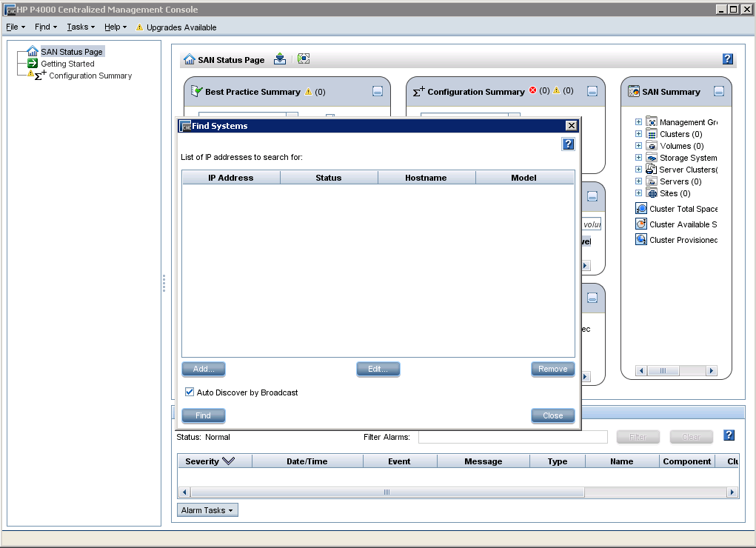The height and width of the screenshot is (548, 756).
Task: Click the SAN Status Page home icon in tree
Action: coord(33,52)
